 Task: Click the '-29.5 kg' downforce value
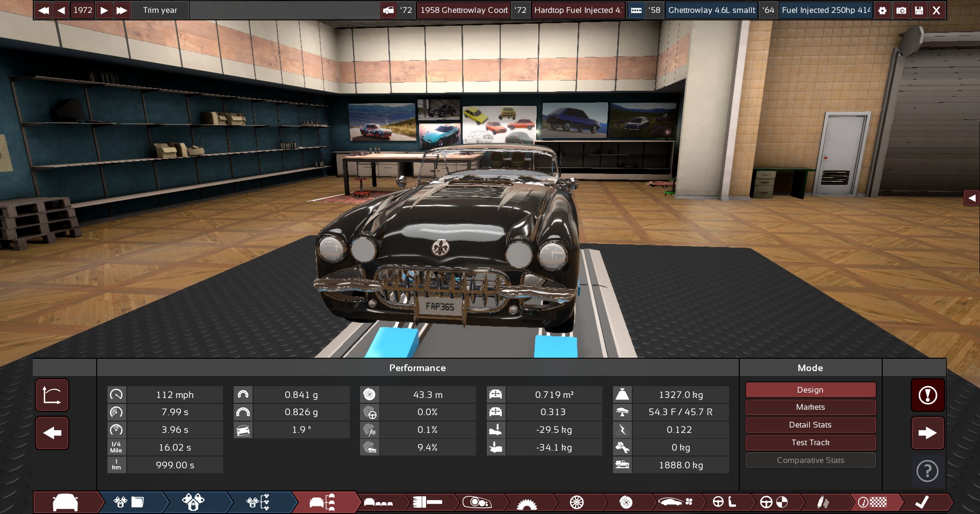point(554,430)
